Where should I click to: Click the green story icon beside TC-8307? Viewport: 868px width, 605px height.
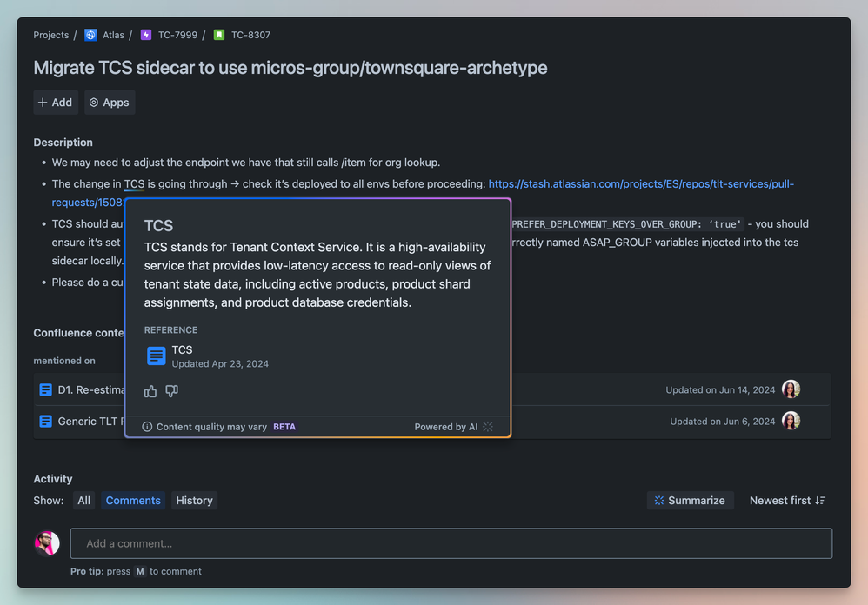pos(219,35)
